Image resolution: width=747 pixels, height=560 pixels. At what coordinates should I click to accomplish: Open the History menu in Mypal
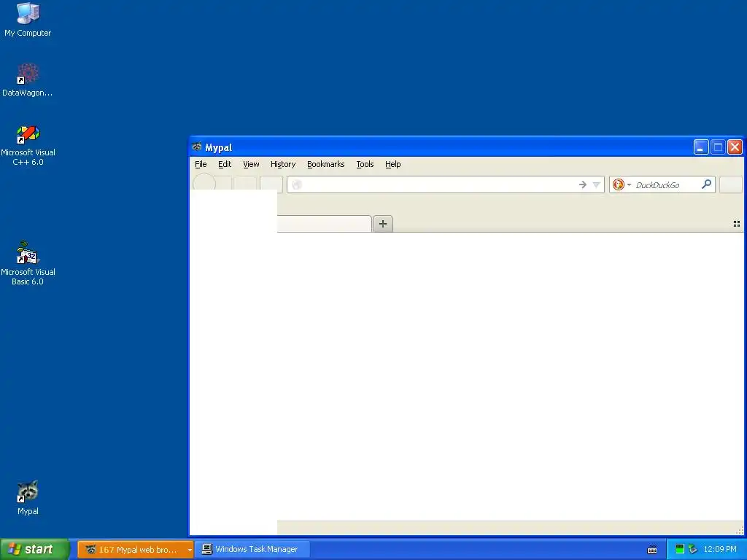tap(283, 164)
